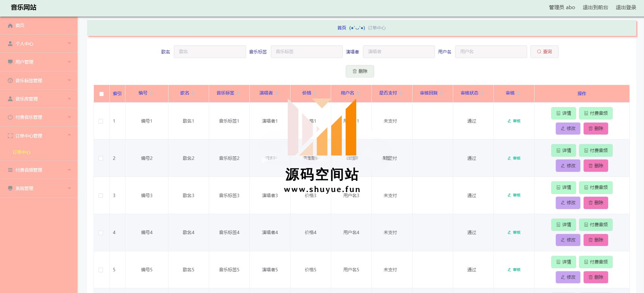Open 系统管理 sidebar menu item
644x293 pixels.
tap(39, 188)
